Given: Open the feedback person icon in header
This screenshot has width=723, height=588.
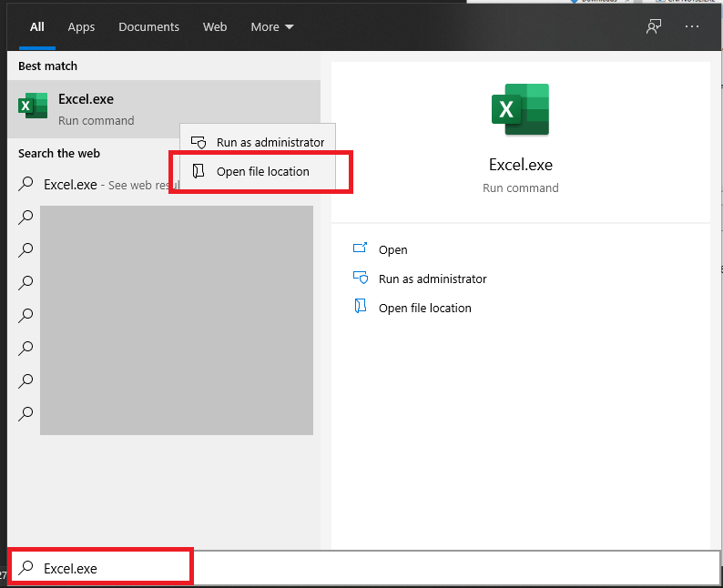Looking at the screenshot, I should tap(654, 26).
